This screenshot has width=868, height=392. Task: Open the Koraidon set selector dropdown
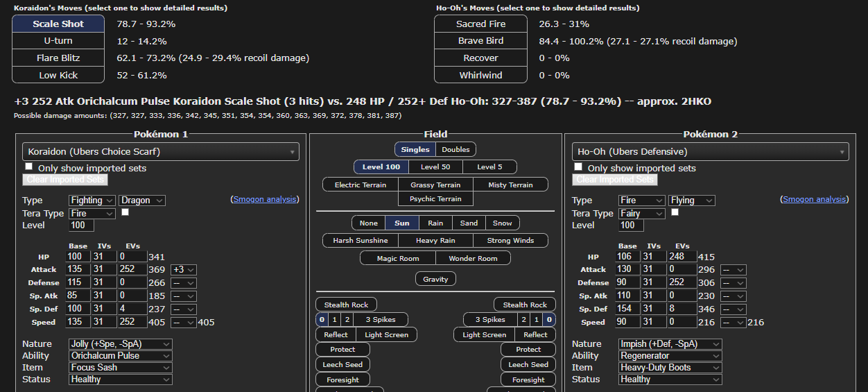(161, 151)
